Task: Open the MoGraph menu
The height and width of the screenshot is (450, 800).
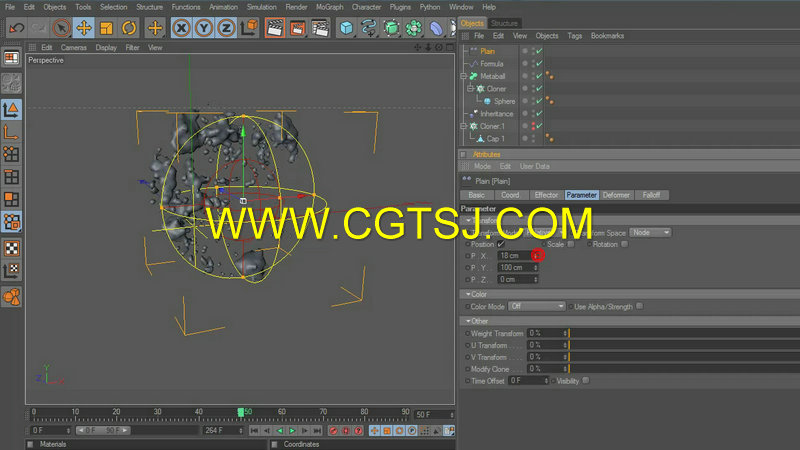Action: coord(329,7)
